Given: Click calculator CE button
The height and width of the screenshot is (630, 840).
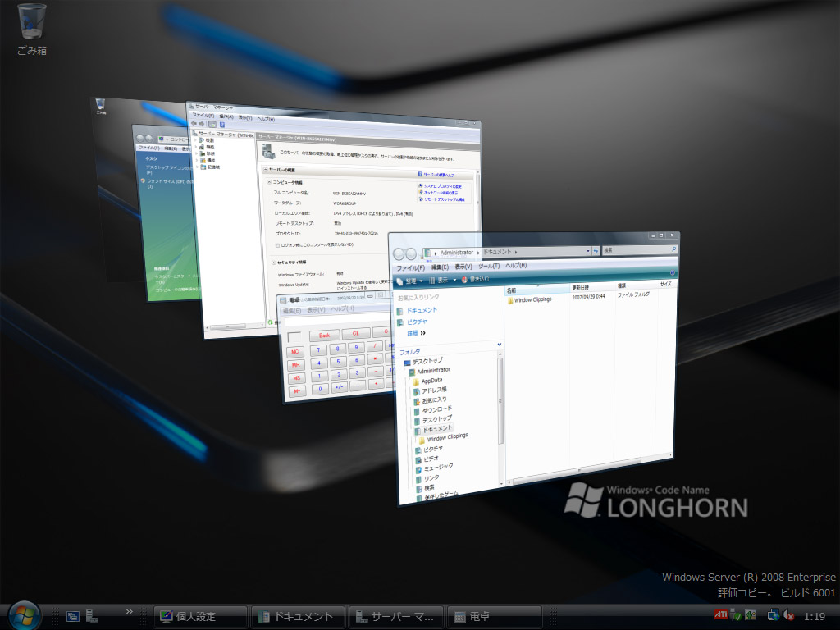Looking at the screenshot, I should click(x=356, y=333).
